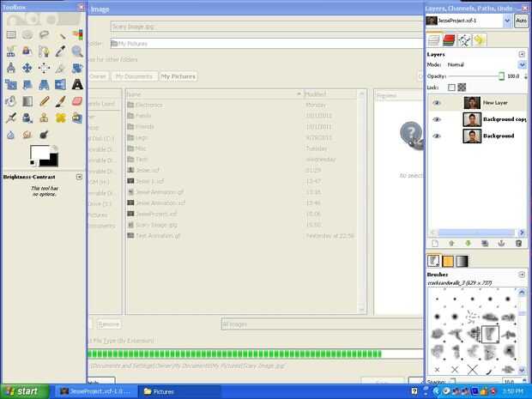
Task: Hide the New Layer layer
Action: [x=437, y=103]
